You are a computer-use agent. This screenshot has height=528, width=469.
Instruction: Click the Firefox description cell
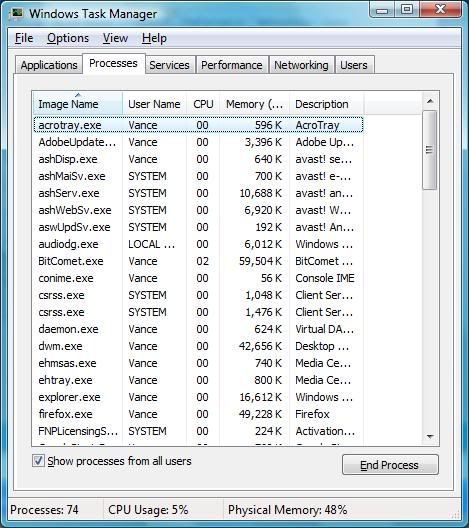[x=312, y=414]
